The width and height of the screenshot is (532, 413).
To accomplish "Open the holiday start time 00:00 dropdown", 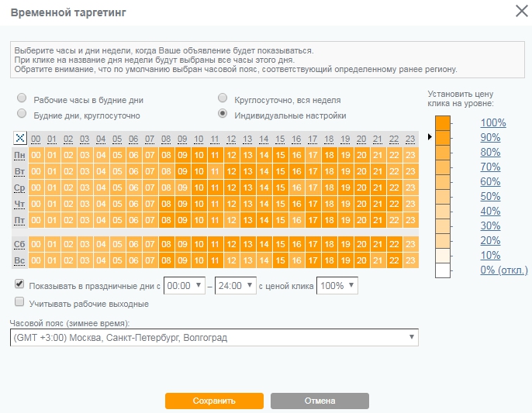I will click(x=184, y=286).
